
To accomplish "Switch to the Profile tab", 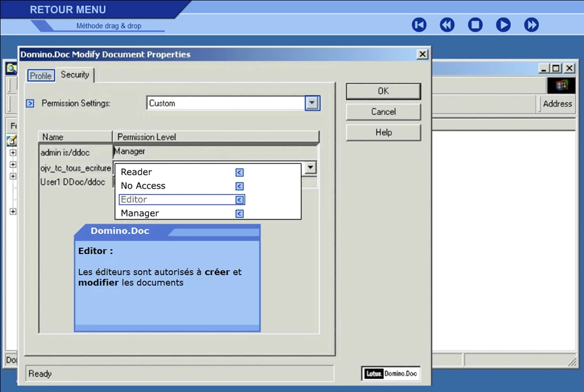I will point(41,76).
